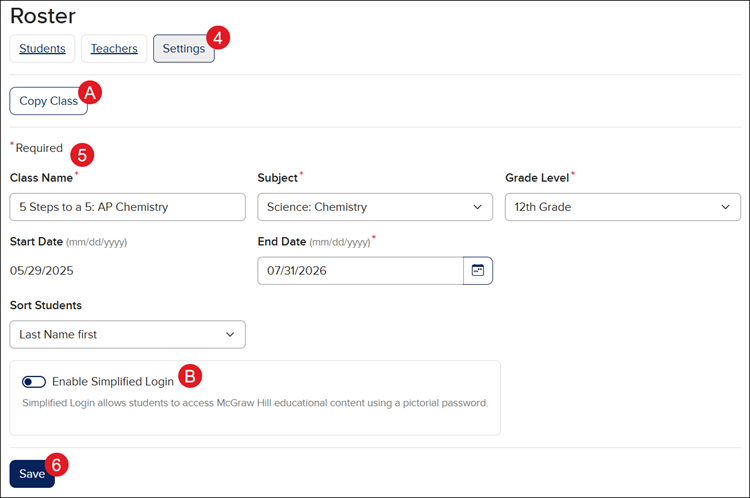This screenshot has height=498, width=750.
Task: Open the Sort Students dropdown
Action: pyautogui.click(x=127, y=334)
